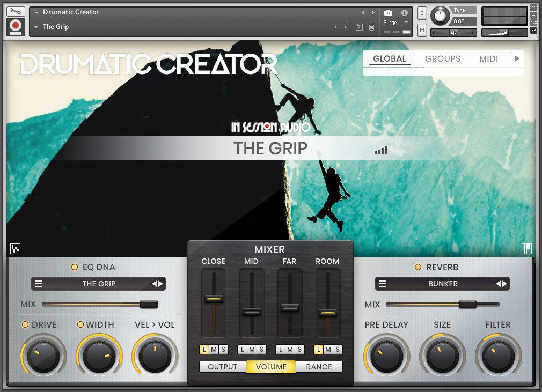
Task: Click the wrench icon to edit the instrument
Action: [15, 11]
